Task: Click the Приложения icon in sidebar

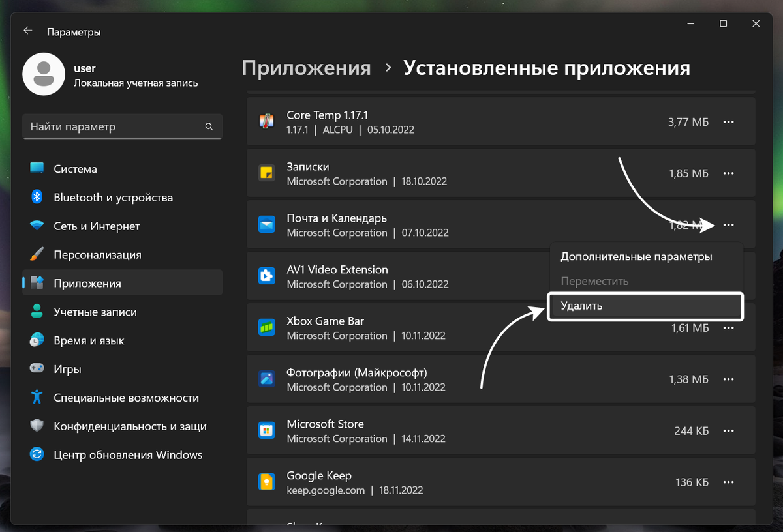Action: point(37,284)
